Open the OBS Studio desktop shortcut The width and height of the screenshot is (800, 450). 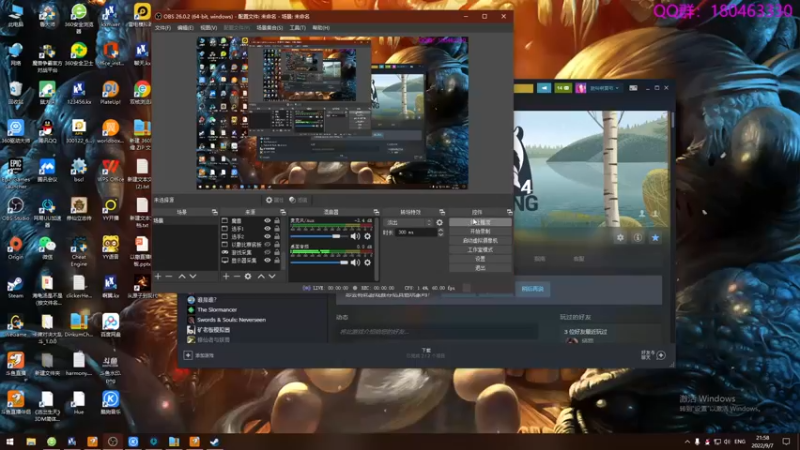[15, 210]
